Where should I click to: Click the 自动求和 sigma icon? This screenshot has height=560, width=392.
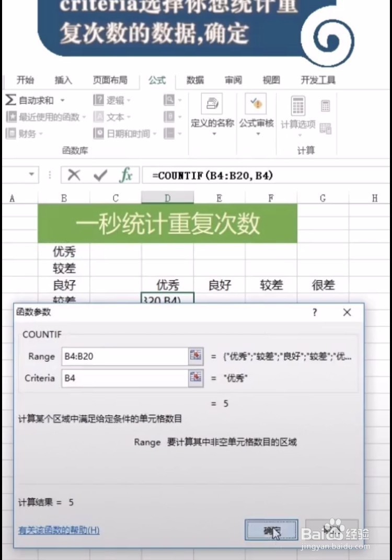[x=10, y=100]
